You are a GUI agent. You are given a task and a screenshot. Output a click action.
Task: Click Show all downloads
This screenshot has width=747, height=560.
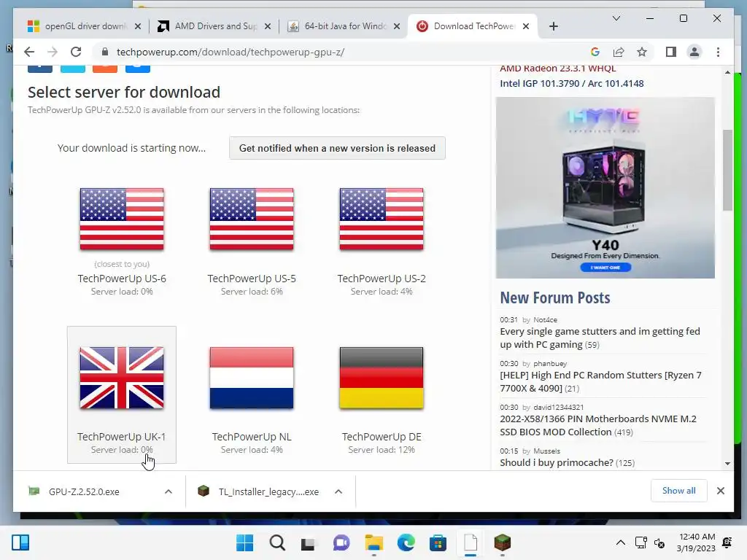678,491
